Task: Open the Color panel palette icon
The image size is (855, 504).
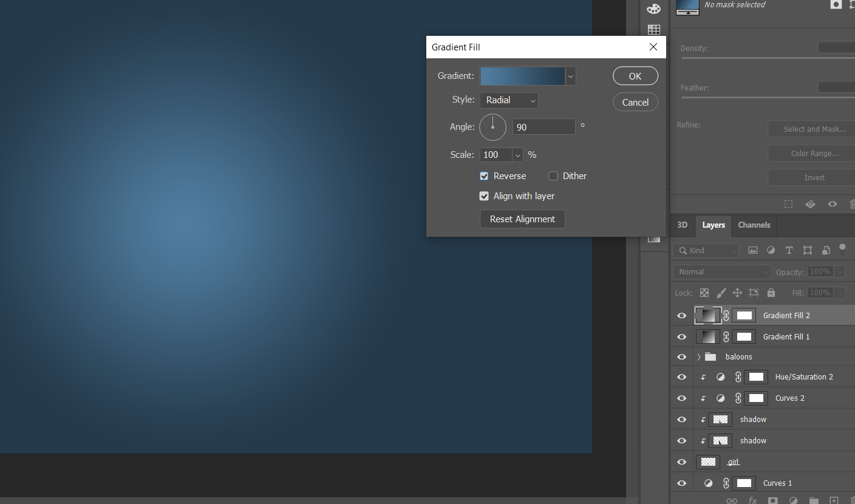Action: point(653,9)
